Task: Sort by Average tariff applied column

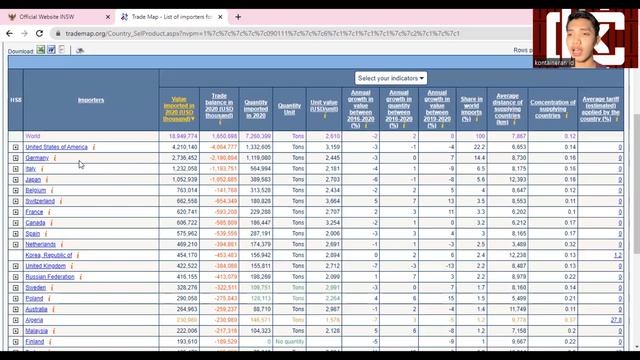Action: coord(600,109)
